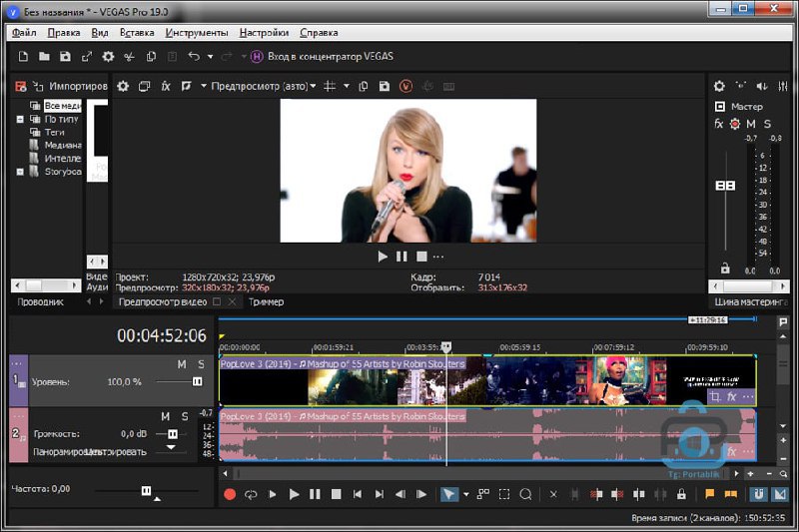The height and width of the screenshot is (532, 799).
Task: Click the Уровень slider handle on track 1
Action: tap(197, 381)
